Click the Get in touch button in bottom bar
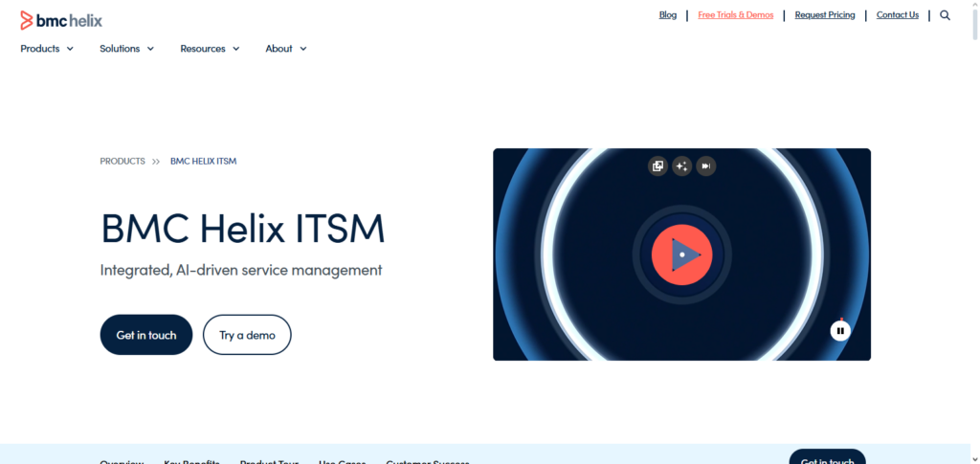The image size is (980, 464). click(828, 457)
